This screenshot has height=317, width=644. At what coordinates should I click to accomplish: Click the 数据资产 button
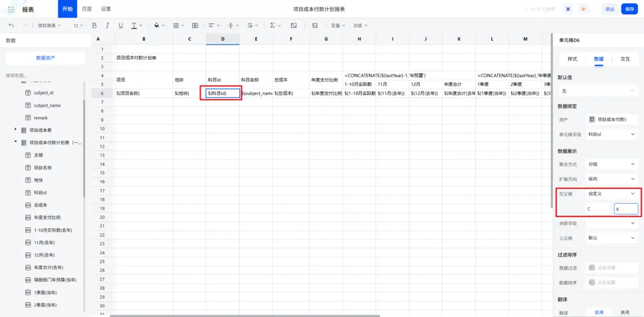(x=46, y=58)
